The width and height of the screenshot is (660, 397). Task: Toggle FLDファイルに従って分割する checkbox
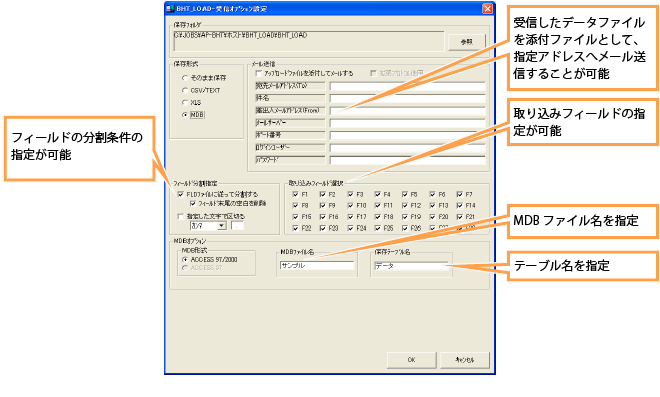click(x=181, y=194)
